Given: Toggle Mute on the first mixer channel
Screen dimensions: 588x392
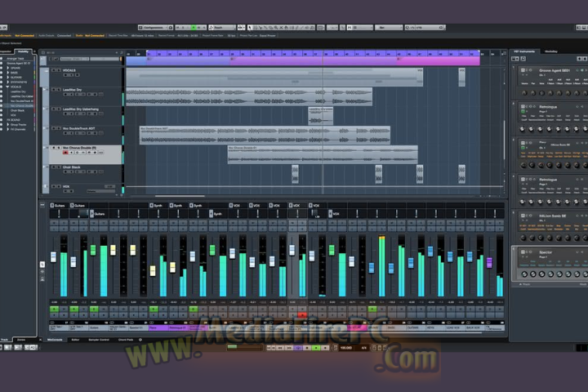Looking at the screenshot, I should point(55,223).
